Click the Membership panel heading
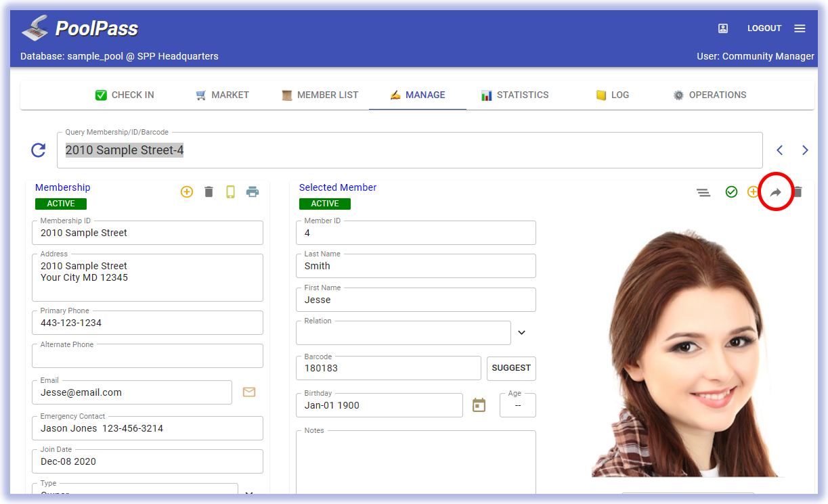The width and height of the screenshot is (828, 504). point(63,187)
